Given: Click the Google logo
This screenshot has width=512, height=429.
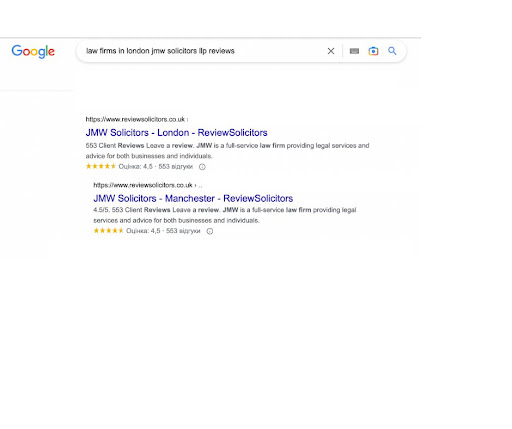Looking at the screenshot, I should tap(33, 51).
